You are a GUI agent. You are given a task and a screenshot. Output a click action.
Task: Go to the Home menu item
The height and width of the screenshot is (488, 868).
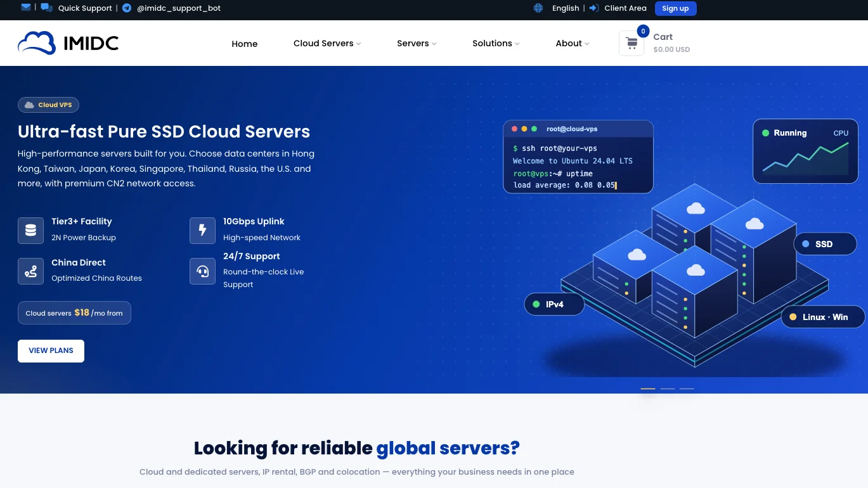point(245,44)
